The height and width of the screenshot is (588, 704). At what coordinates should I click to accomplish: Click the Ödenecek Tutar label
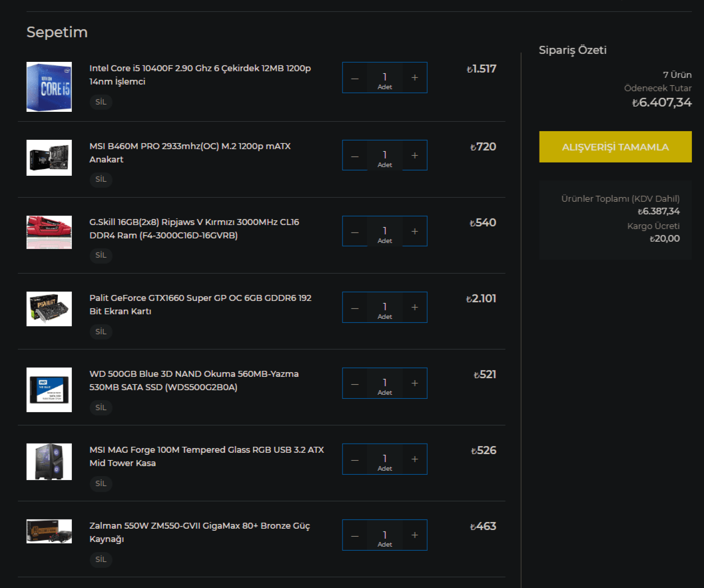(658, 88)
